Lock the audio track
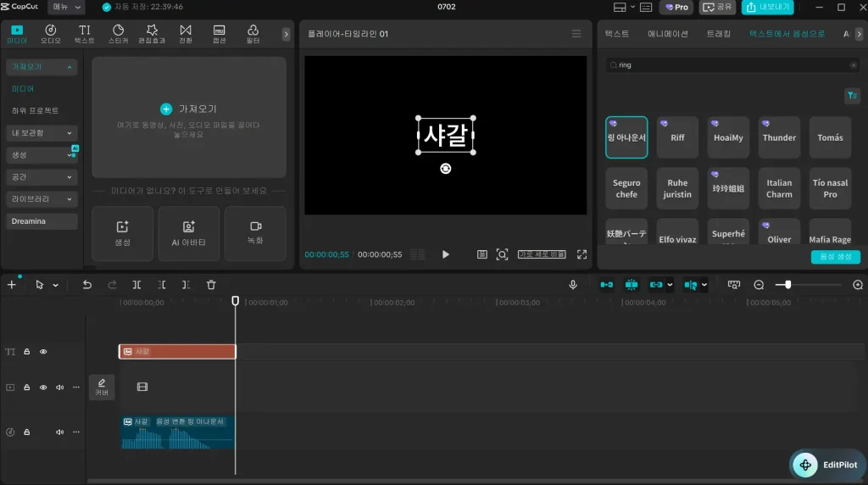 click(26, 432)
